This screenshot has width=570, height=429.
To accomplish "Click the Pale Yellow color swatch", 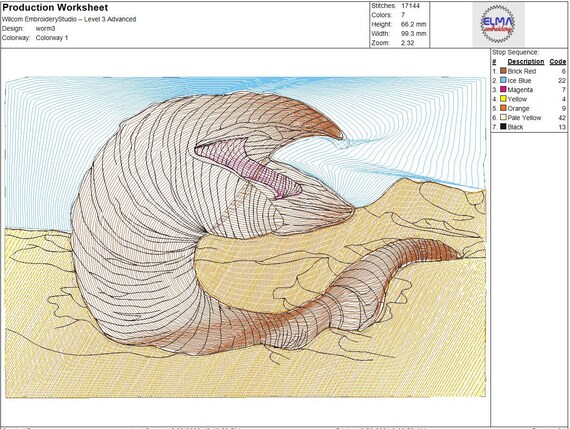I will (503, 117).
